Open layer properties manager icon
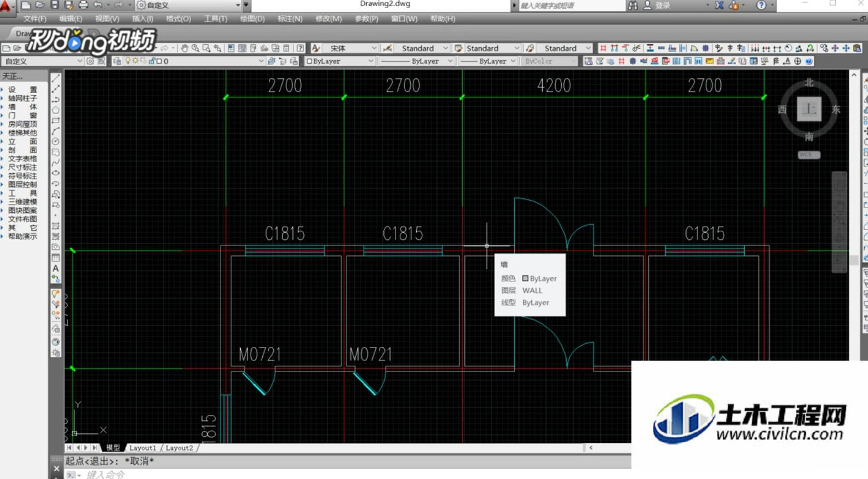The image size is (868, 479). click(x=117, y=61)
